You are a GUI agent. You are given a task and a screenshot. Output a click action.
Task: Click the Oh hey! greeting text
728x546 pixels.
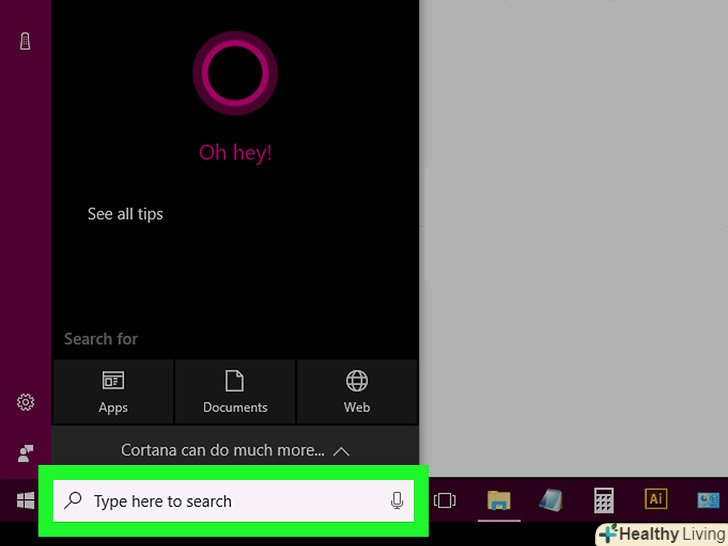(235, 152)
